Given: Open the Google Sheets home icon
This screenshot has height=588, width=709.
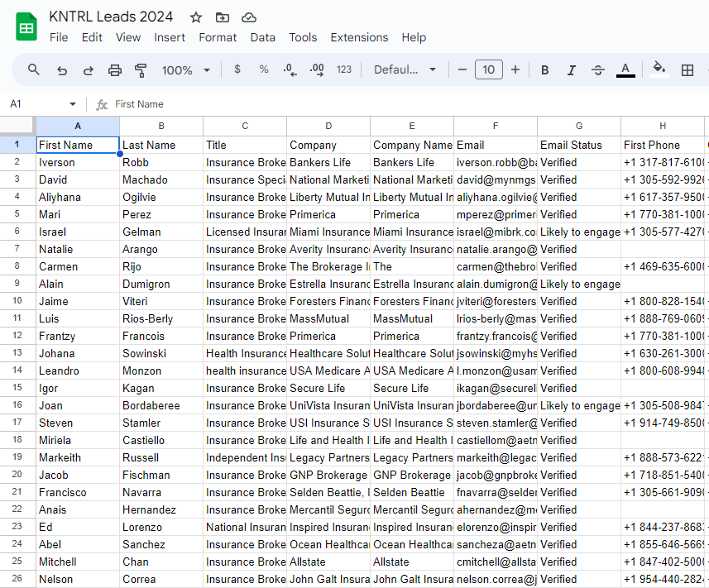Looking at the screenshot, I should coord(26,27).
